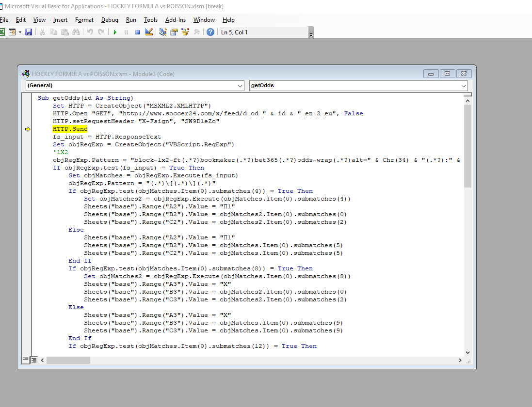Switch to Procedure View toggle
This screenshot has width=532, height=407.
(x=26, y=360)
